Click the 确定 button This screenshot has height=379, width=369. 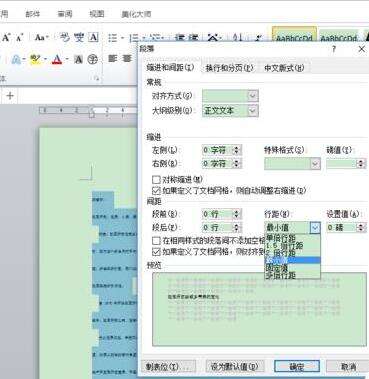(x=297, y=367)
